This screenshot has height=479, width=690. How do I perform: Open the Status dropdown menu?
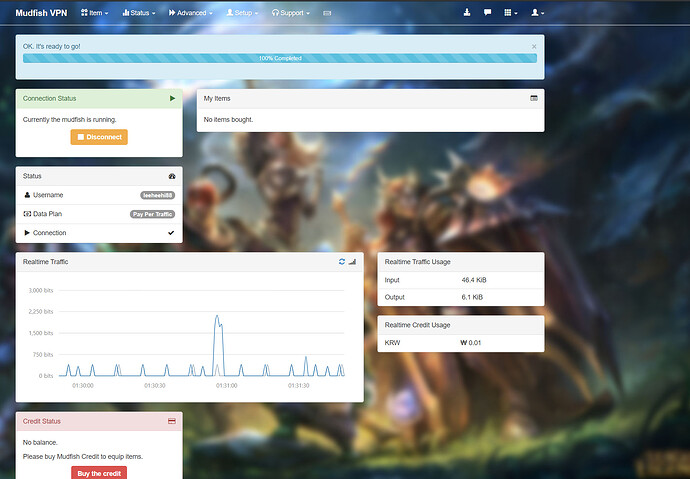click(x=139, y=13)
